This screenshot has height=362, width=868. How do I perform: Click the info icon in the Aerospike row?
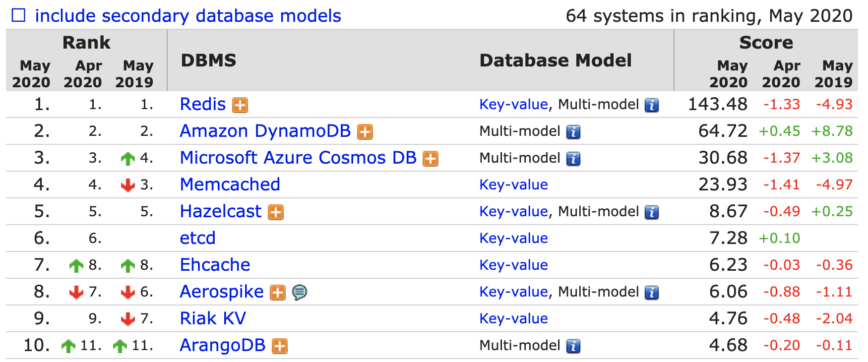point(652,293)
